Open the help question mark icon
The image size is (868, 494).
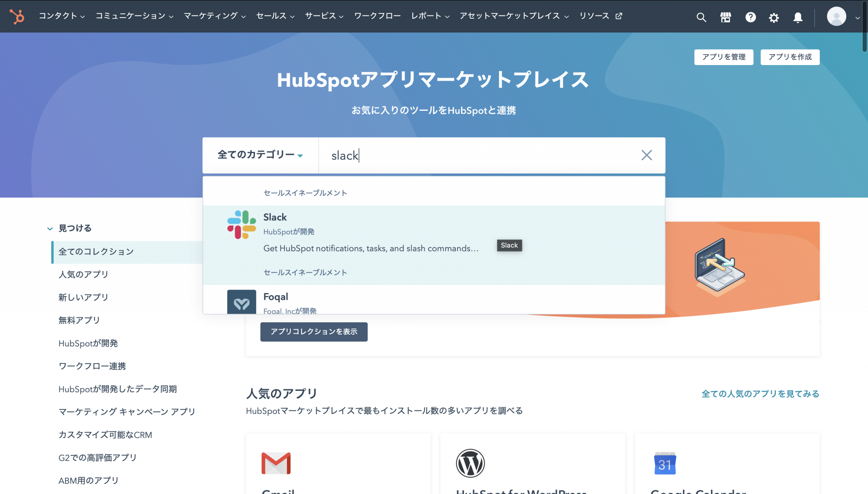click(x=751, y=17)
